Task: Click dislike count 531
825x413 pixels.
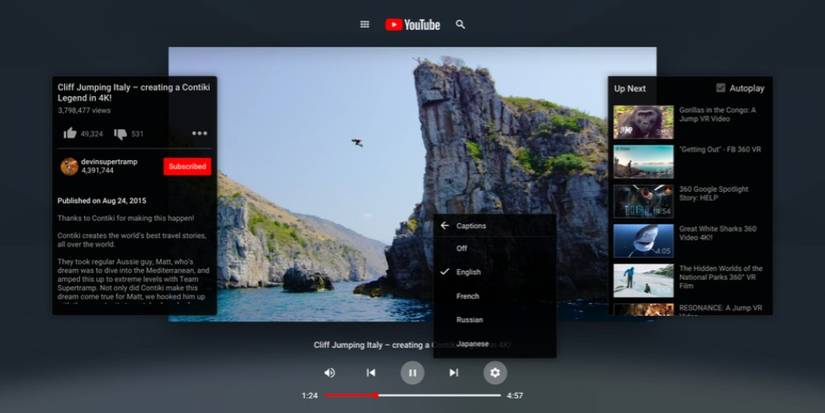Action: tap(137, 134)
